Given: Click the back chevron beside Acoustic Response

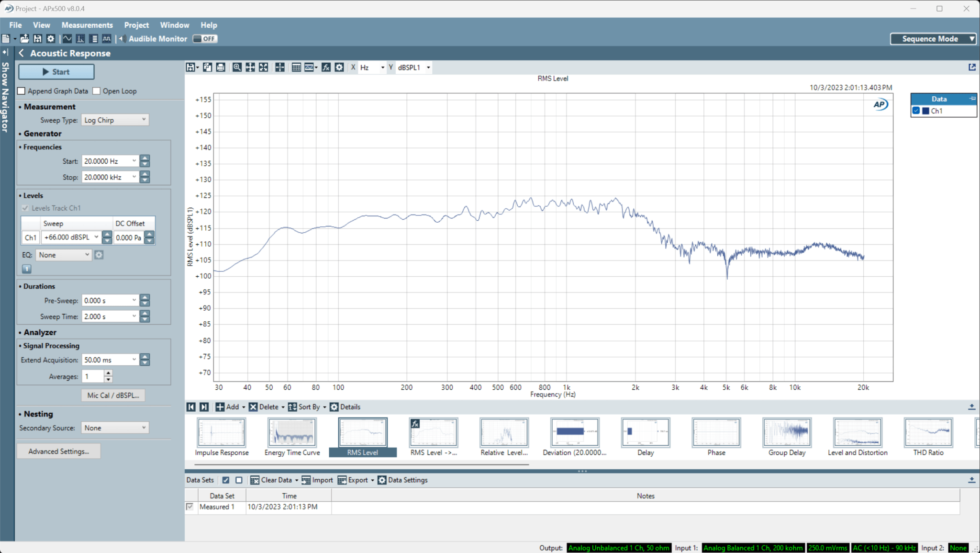Looking at the screenshot, I should (22, 53).
